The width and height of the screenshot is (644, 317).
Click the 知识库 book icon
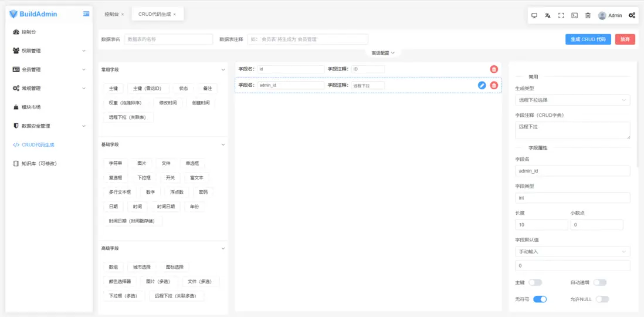[16, 164]
